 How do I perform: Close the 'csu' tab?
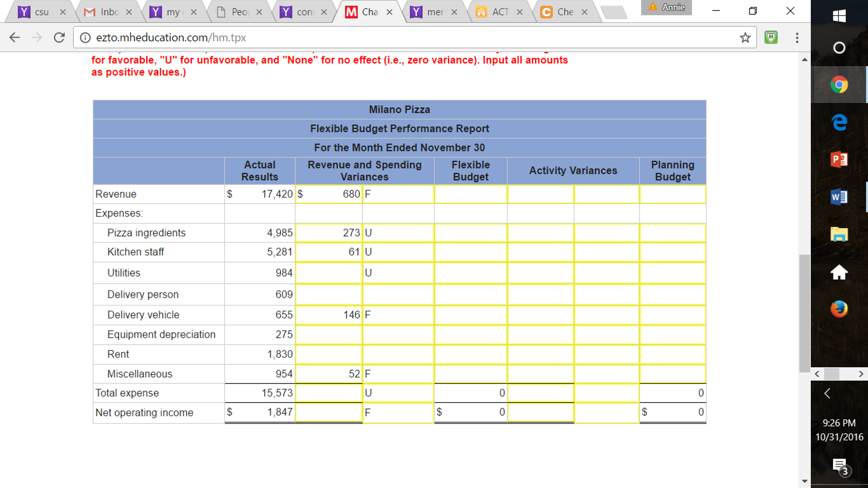[x=63, y=12]
